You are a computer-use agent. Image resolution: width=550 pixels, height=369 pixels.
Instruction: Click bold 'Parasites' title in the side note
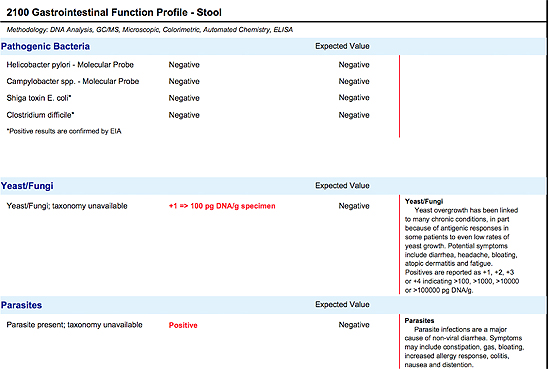[x=419, y=321]
